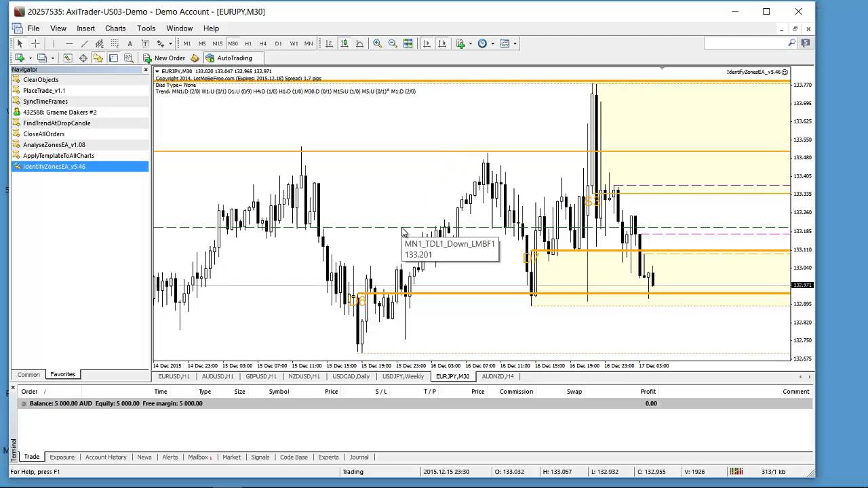The image size is (868, 488).
Task: Select the M30 timeframe
Action: [x=233, y=43]
